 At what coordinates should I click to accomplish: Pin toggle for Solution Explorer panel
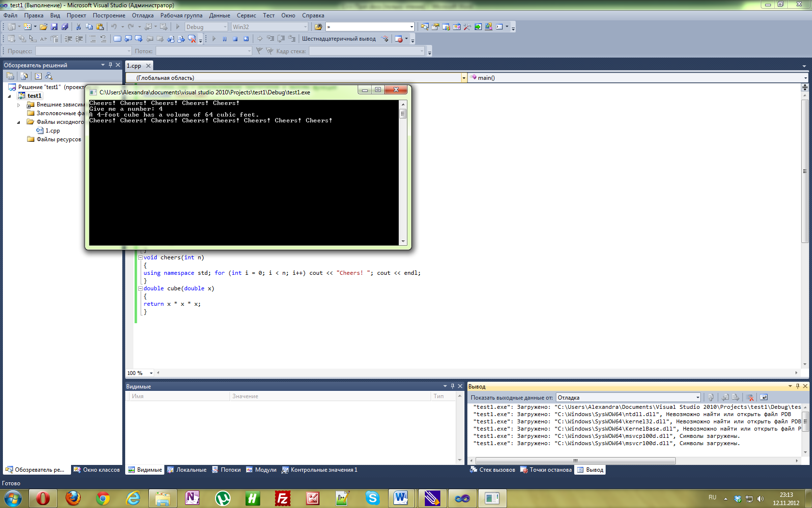[x=111, y=65]
